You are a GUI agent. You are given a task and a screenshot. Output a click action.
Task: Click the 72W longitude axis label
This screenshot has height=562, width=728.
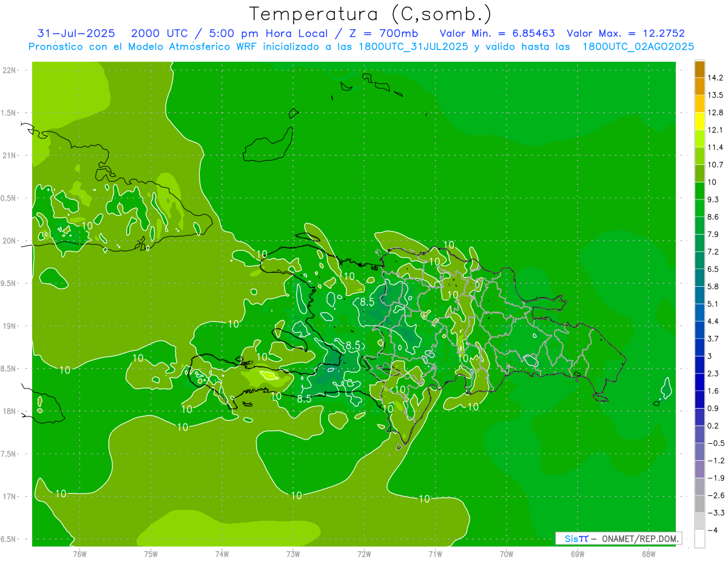[364, 554]
